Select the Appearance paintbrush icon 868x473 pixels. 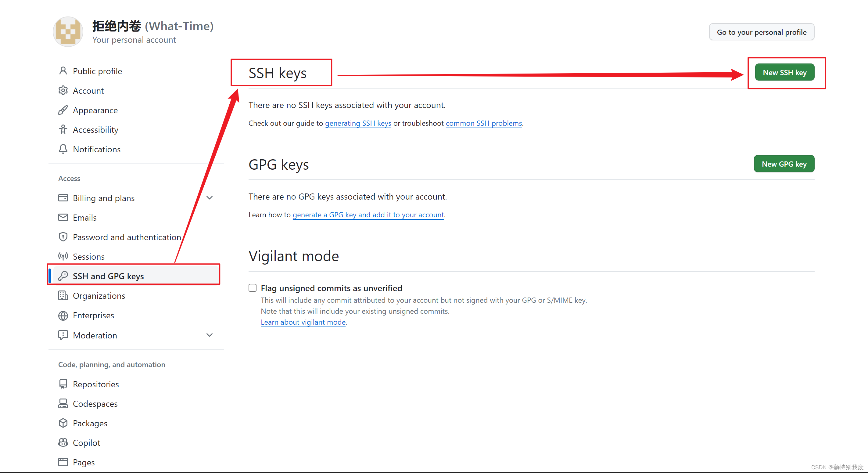[63, 110]
